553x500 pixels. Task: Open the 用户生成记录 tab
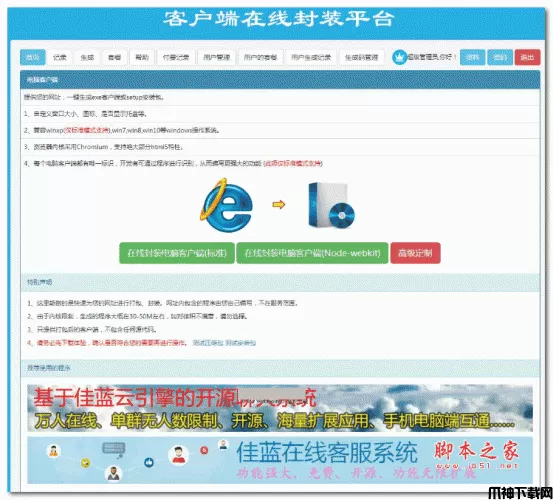coord(311,57)
